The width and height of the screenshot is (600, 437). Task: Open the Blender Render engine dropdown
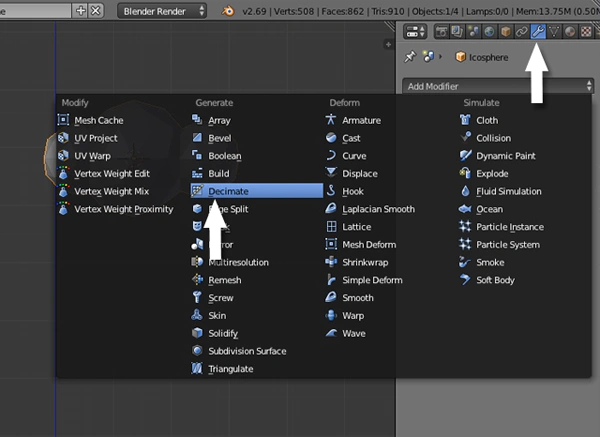click(x=161, y=11)
